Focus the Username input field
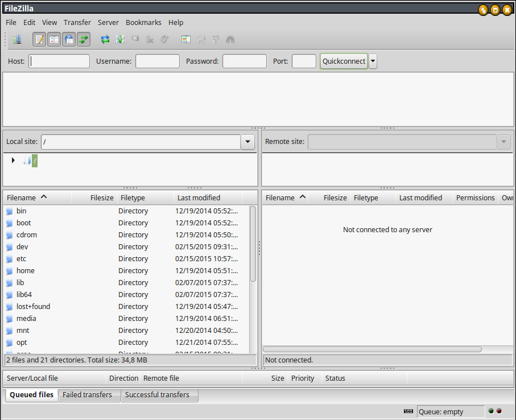The width and height of the screenshot is (516, 420). click(x=158, y=61)
